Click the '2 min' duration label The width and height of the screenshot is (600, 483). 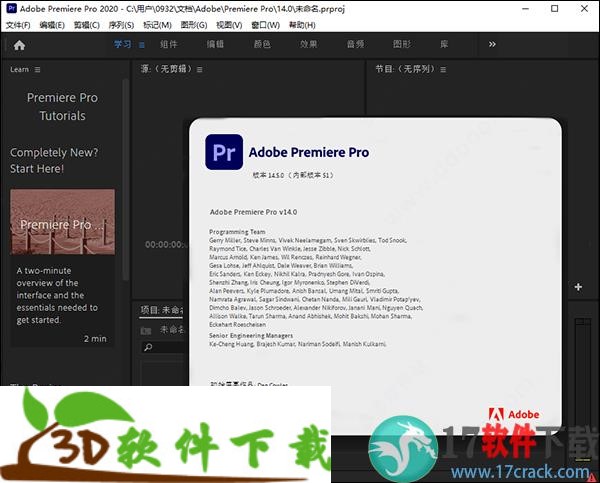[95, 339]
